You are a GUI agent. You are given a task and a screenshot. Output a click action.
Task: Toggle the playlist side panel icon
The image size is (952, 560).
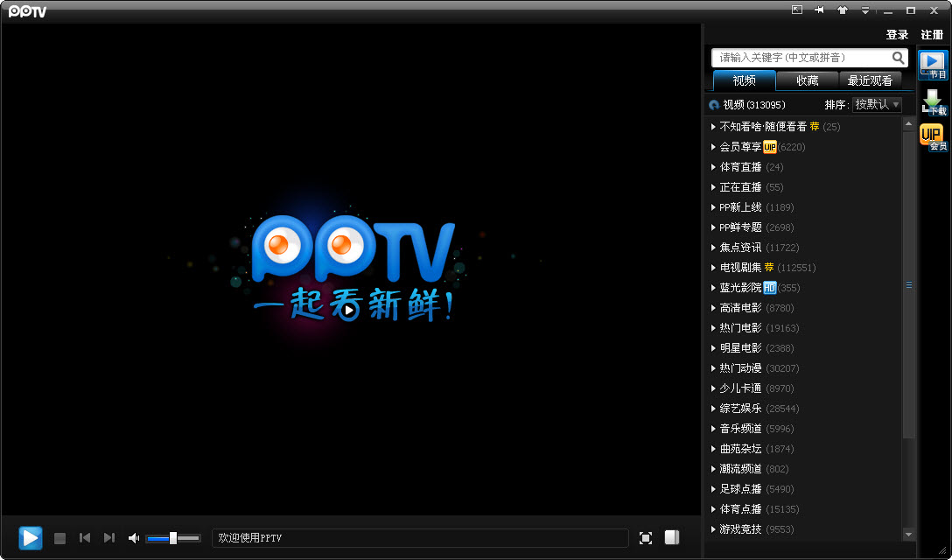(672, 537)
